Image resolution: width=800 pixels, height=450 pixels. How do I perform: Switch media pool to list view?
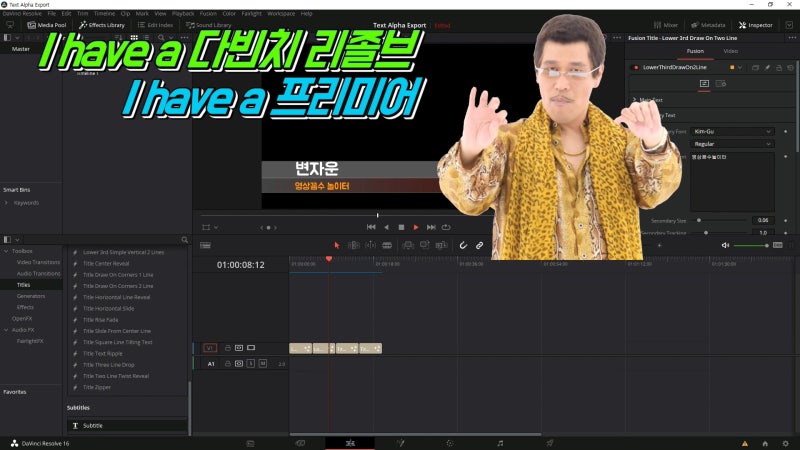[x=147, y=38]
